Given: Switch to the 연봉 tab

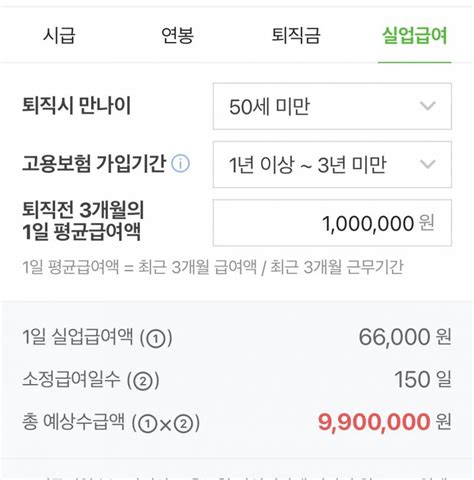Looking at the screenshot, I should coord(177,35).
